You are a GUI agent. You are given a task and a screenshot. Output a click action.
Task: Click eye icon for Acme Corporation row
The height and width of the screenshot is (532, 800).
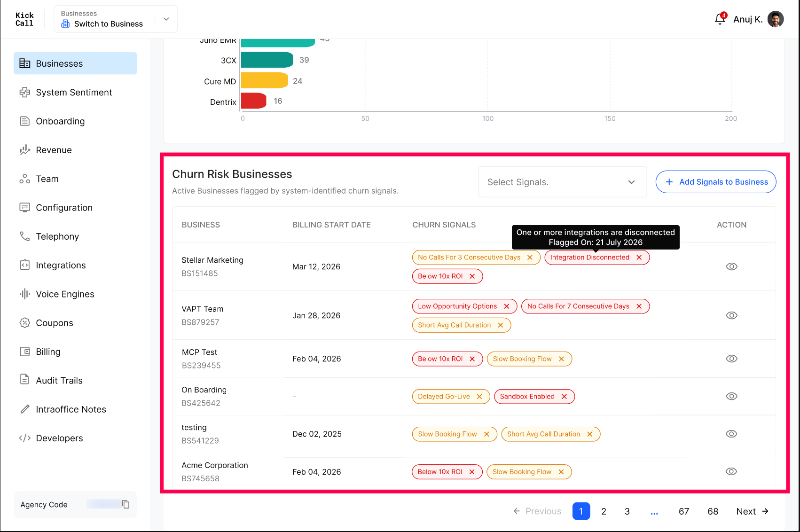(731, 471)
